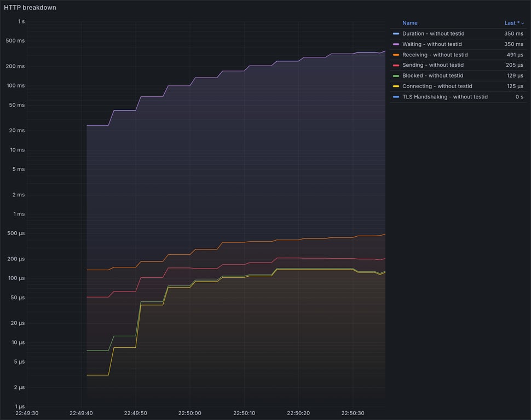The image size is (531, 420).
Task: Click the Receiving series orange color swatch
Action: pos(396,55)
